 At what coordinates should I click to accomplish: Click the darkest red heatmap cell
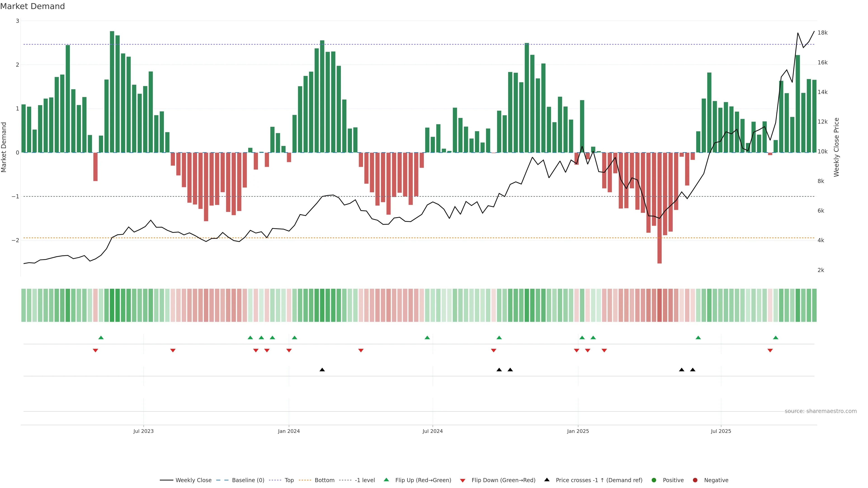659,305
